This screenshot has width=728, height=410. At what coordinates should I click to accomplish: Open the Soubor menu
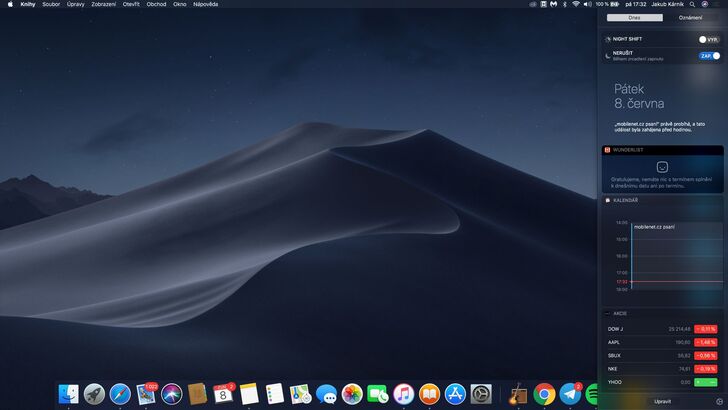(x=51, y=4)
